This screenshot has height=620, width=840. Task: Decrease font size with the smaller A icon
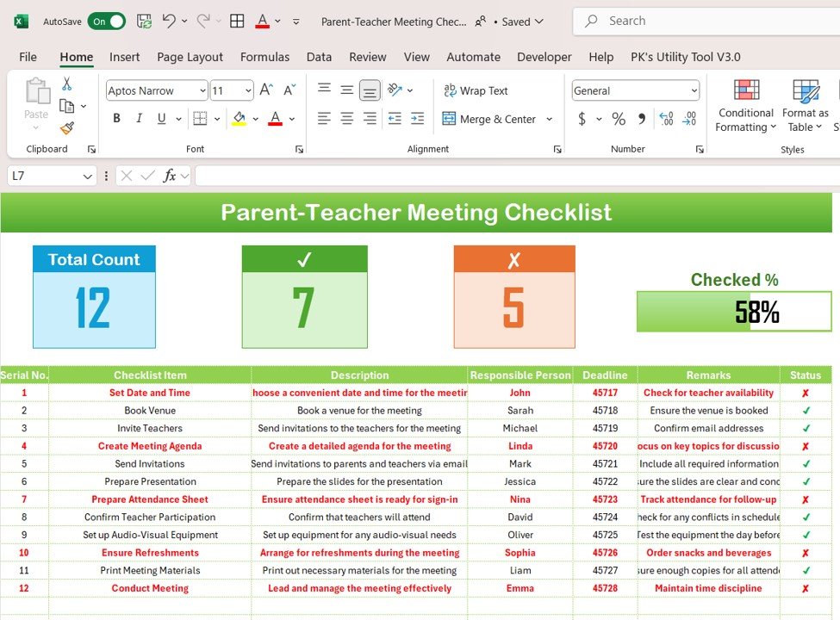[289, 90]
